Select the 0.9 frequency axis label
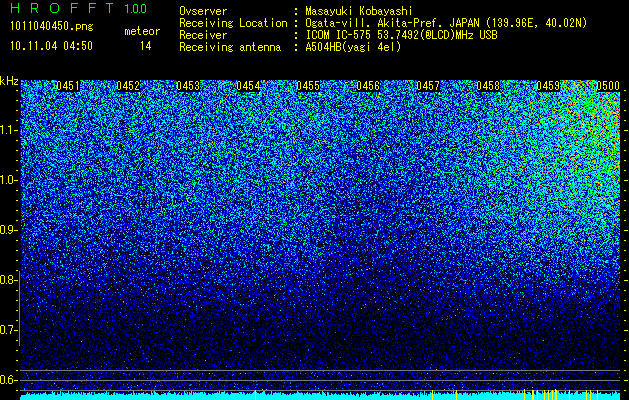The height and width of the screenshot is (400, 629). [7, 230]
